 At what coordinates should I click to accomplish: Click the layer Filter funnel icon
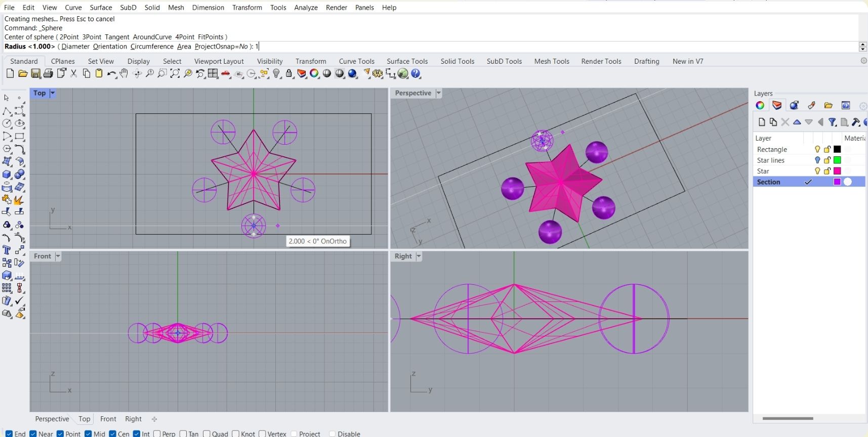(x=832, y=122)
